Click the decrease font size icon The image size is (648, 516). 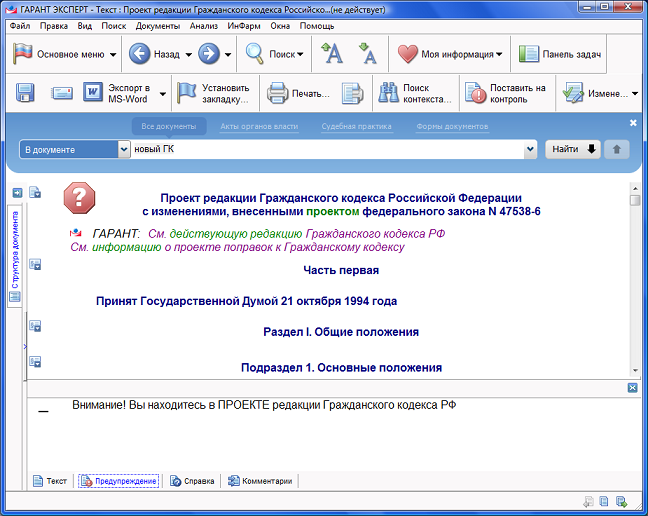pos(367,54)
